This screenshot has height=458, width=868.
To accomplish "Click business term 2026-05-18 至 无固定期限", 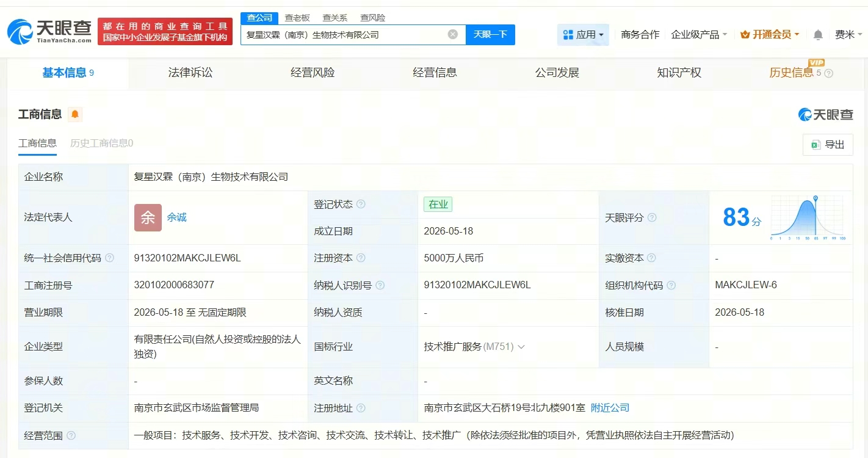I will (190, 313).
